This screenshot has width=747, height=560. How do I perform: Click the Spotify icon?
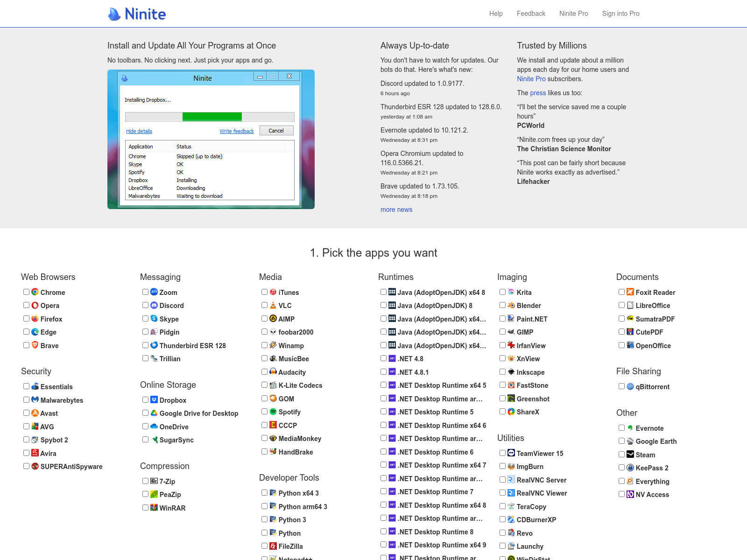click(x=273, y=412)
